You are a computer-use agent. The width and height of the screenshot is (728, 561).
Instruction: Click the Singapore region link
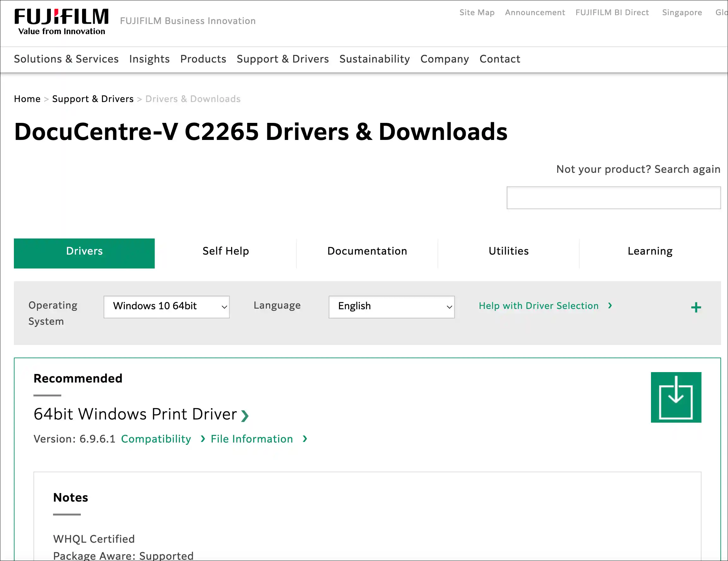tap(682, 12)
